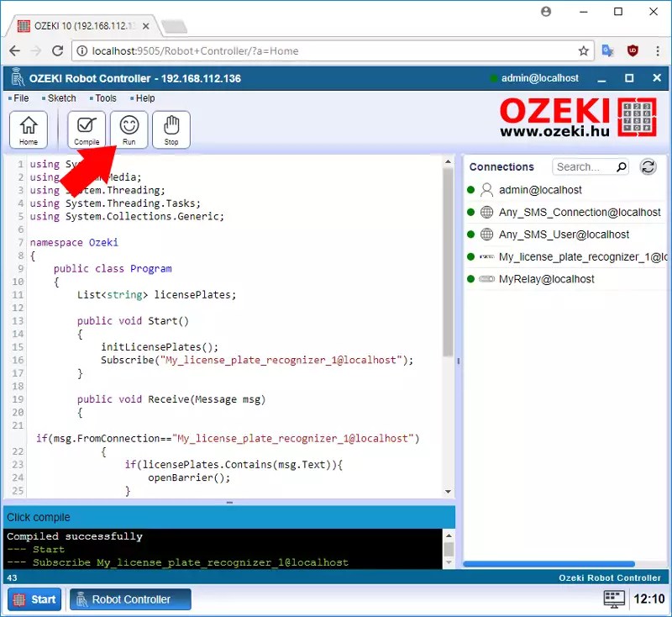Click the Home toolbar button
This screenshot has height=617, width=672.
point(29,129)
